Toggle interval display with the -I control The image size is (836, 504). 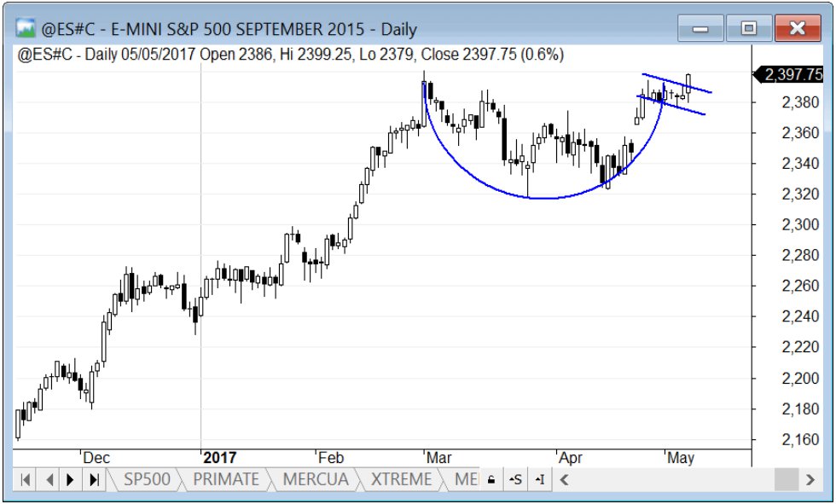tap(540, 480)
